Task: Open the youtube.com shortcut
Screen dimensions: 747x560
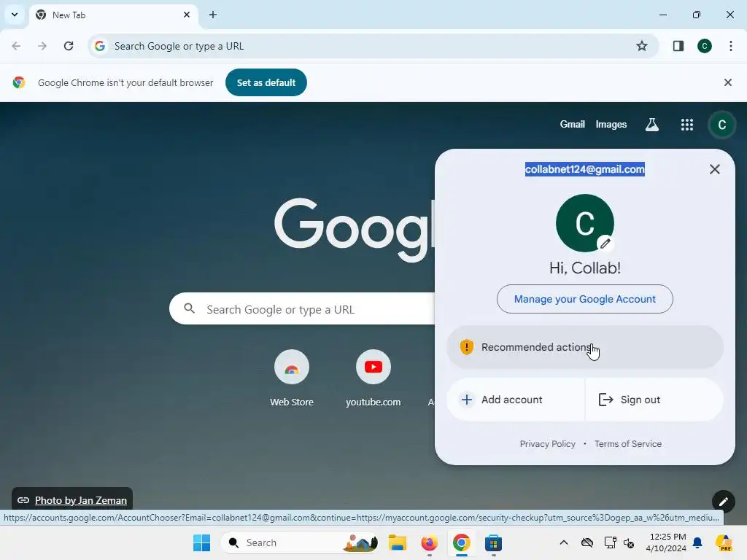Action: coord(373,378)
